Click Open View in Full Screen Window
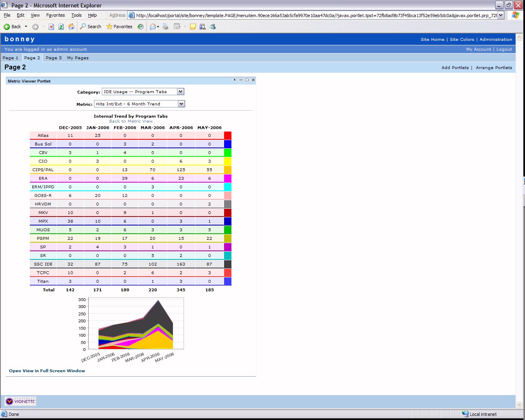This screenshot has height=420, width=525. [x=47, y=371]
